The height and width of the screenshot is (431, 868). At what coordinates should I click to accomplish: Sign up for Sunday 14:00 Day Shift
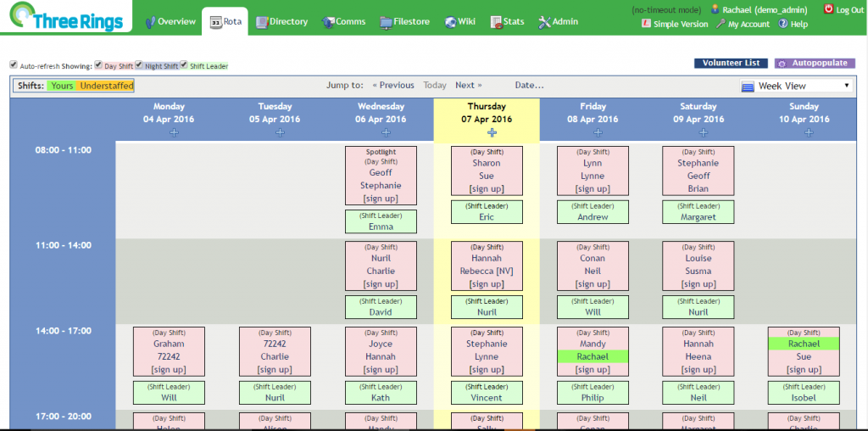pos(804,370)
